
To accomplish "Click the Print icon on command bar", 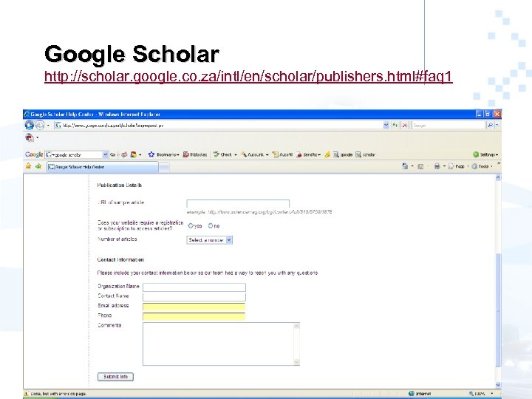I will pos(437,166).
